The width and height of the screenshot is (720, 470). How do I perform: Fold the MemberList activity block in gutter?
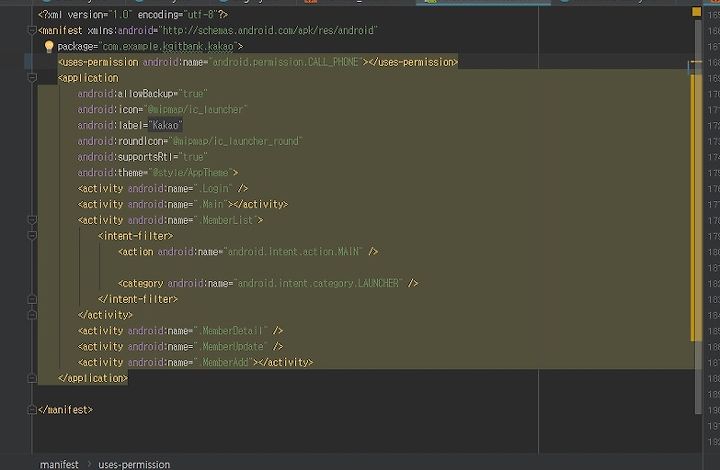click(32, 220)
